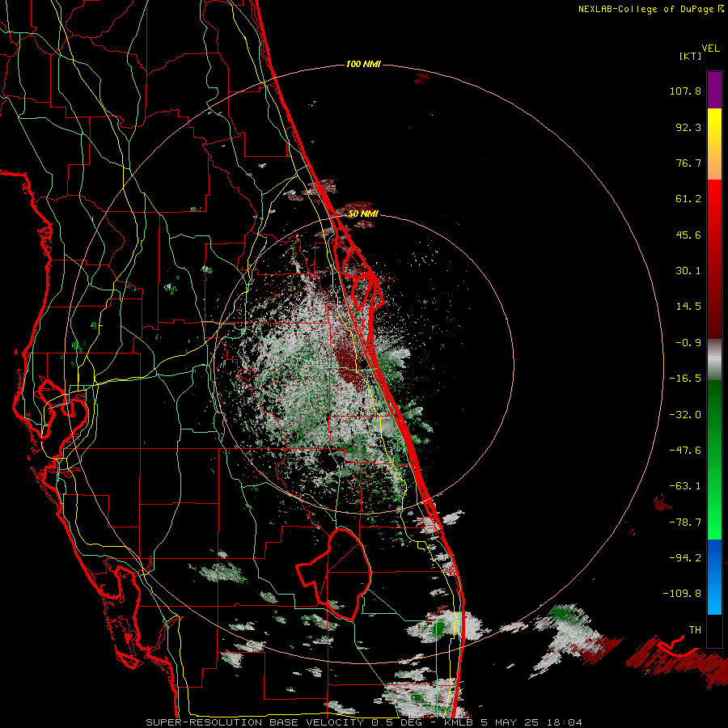Select the -63.1 velocity scale value
The height and width of the screenshot is (728, 728).
click(685, 486)
